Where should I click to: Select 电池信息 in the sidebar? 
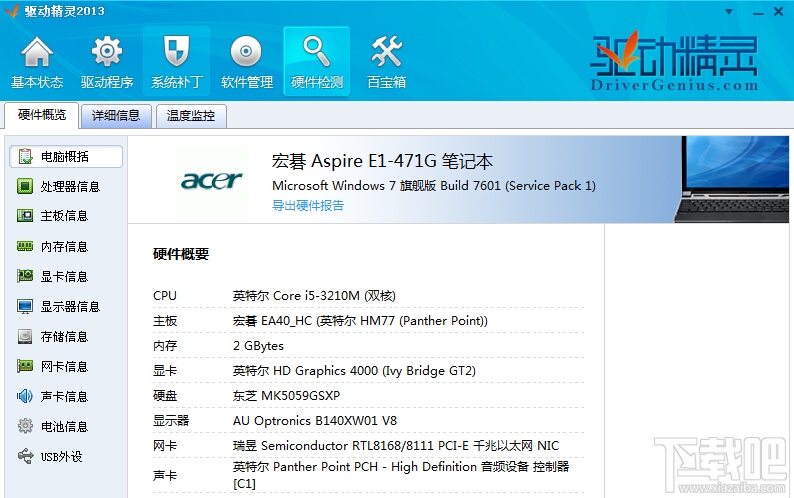pos(66,426)
